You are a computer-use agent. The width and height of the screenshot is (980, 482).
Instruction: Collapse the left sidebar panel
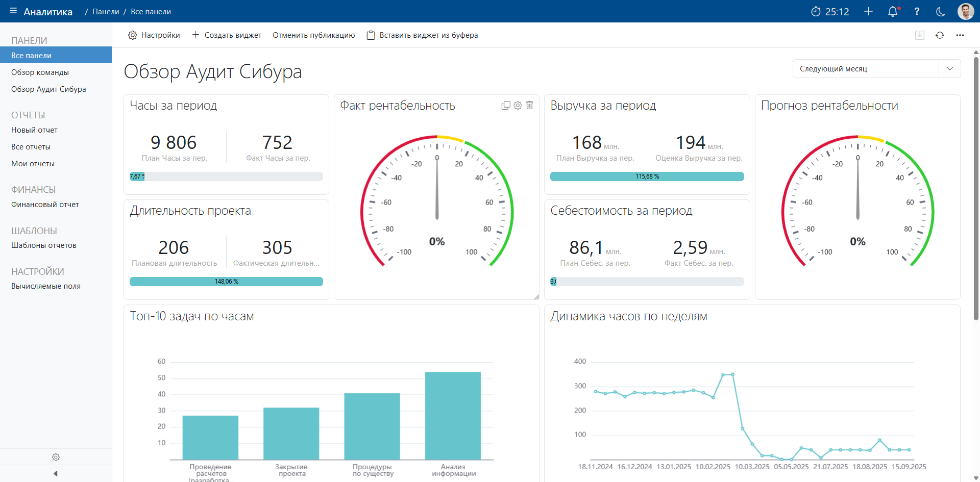pyautogui.click(x=56, y=473)
